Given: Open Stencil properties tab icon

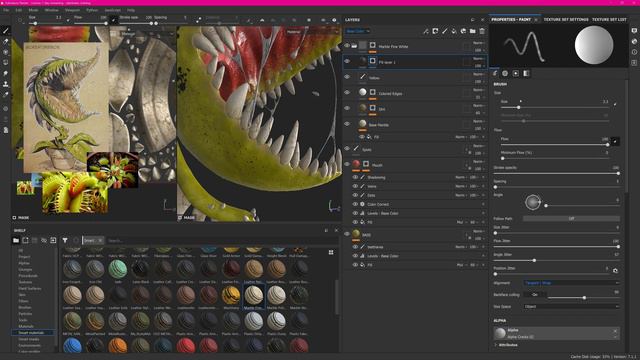Looking at the screenshot, I should pyautogui.click(x=516, y=73).
